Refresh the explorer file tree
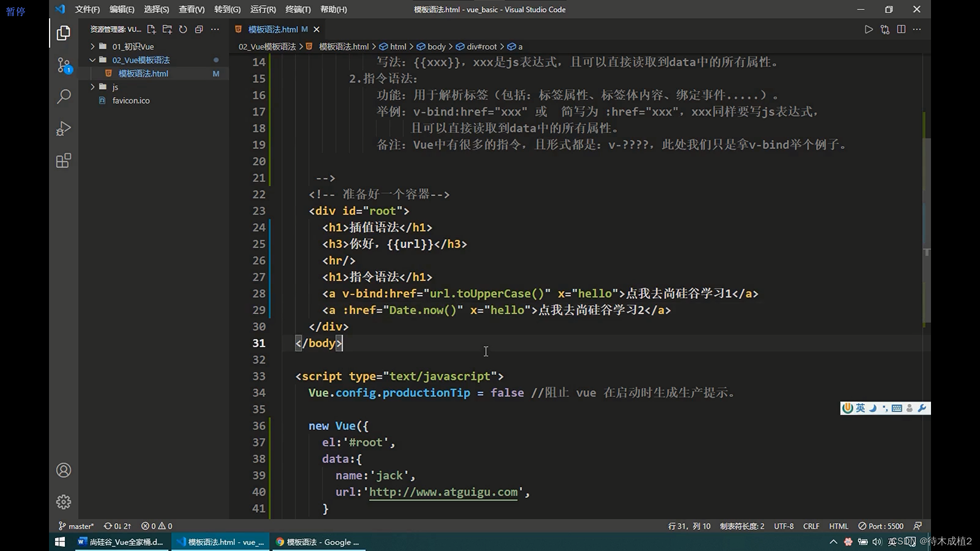980x551 pixels. (183, 30)
